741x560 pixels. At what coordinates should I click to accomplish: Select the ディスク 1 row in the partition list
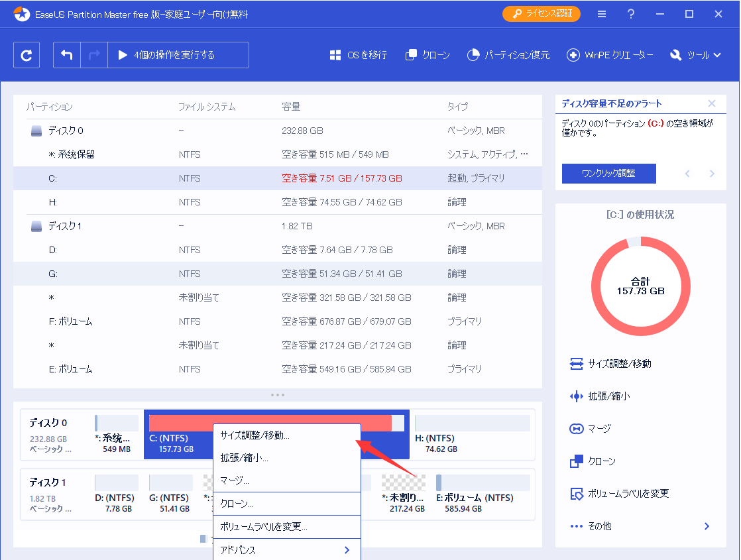278,227
